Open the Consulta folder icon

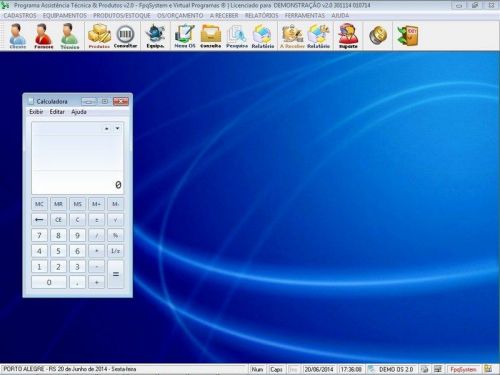point(211,36)
